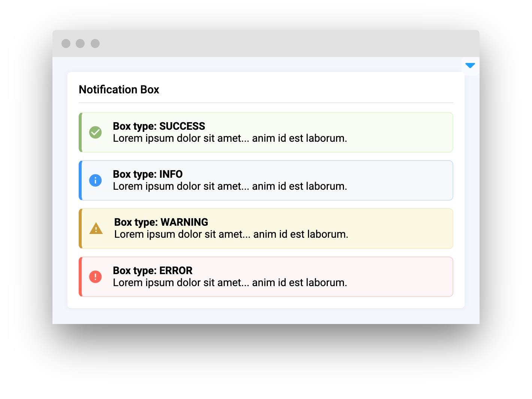Click the Lorem ipsum text in WARNING box
Screen dimensions: 532x399
pos(231,234)
